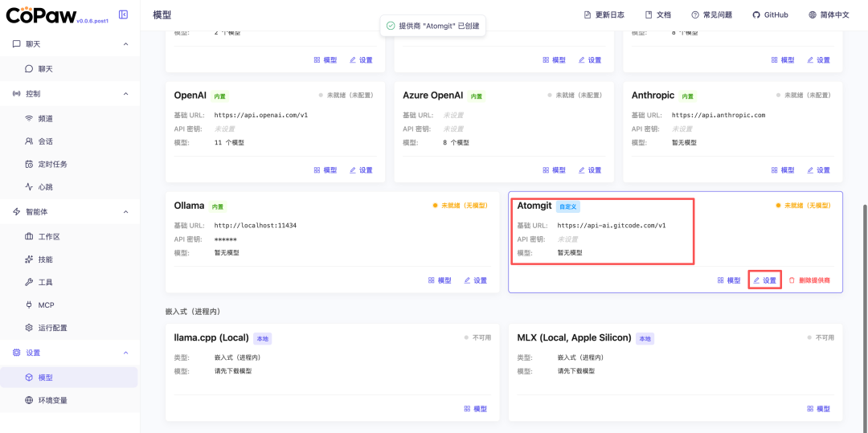Click 设置 on Azure OpenAI card

point(590,170)
